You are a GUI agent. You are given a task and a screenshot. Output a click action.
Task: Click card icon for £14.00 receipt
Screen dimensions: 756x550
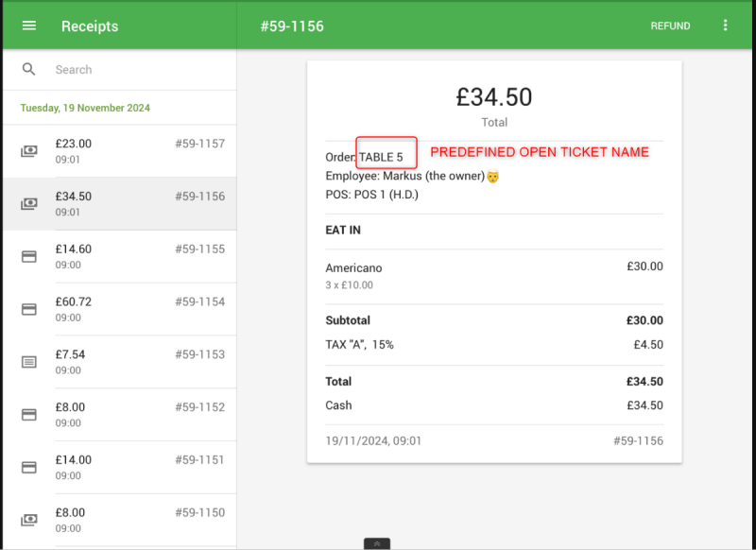[x=29, y=467]
